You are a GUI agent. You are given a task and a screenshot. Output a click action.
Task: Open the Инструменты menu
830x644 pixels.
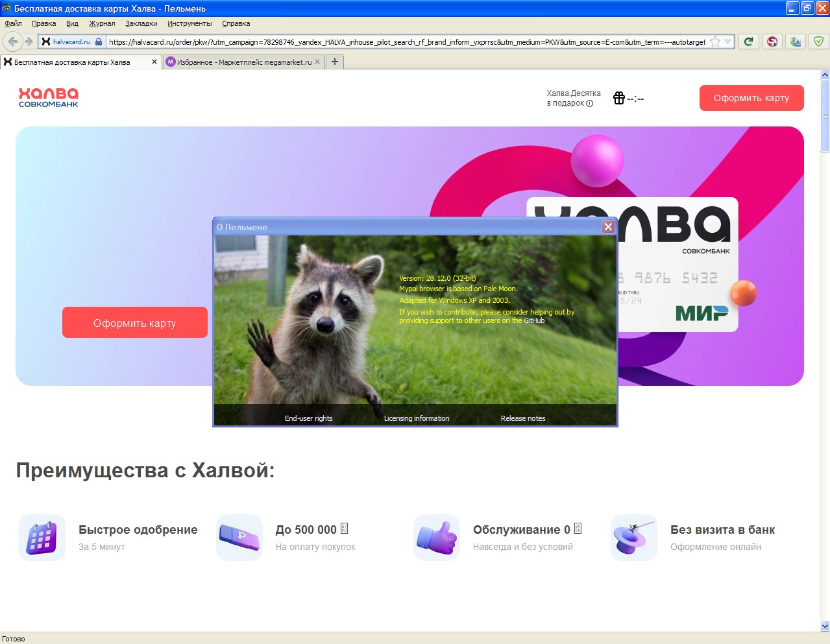[189, 23]
